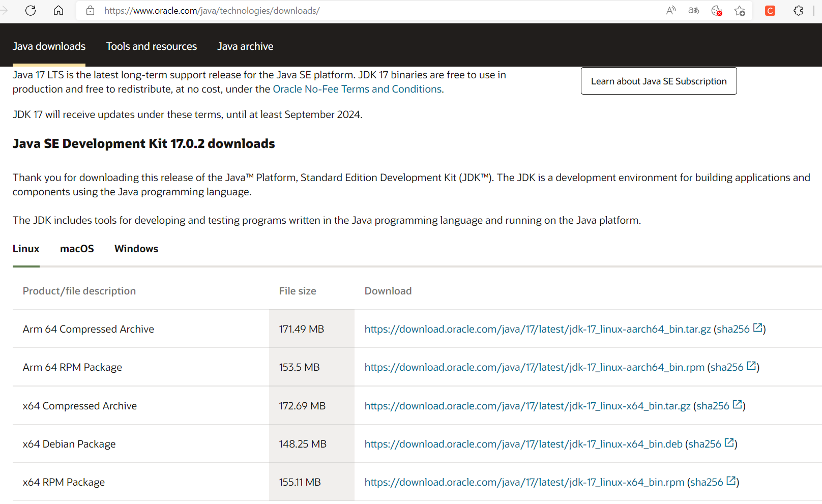
Task: Open sha256 link for x64 deb package
Action: [704, 444]
